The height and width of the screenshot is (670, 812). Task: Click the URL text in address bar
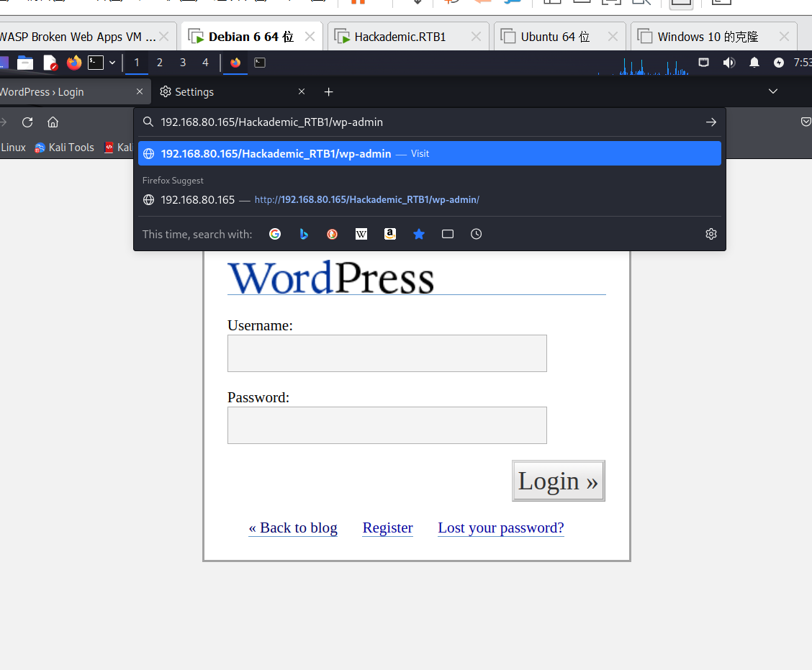[272, 122]
